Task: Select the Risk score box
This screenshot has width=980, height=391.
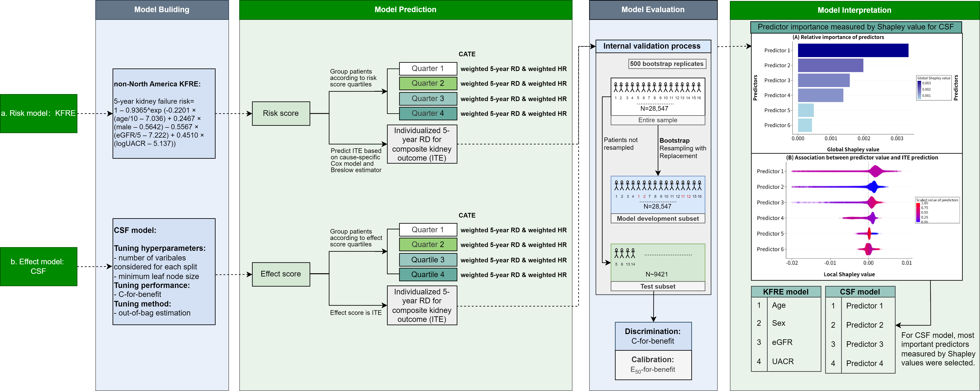Action: click(x=281, y=113)
